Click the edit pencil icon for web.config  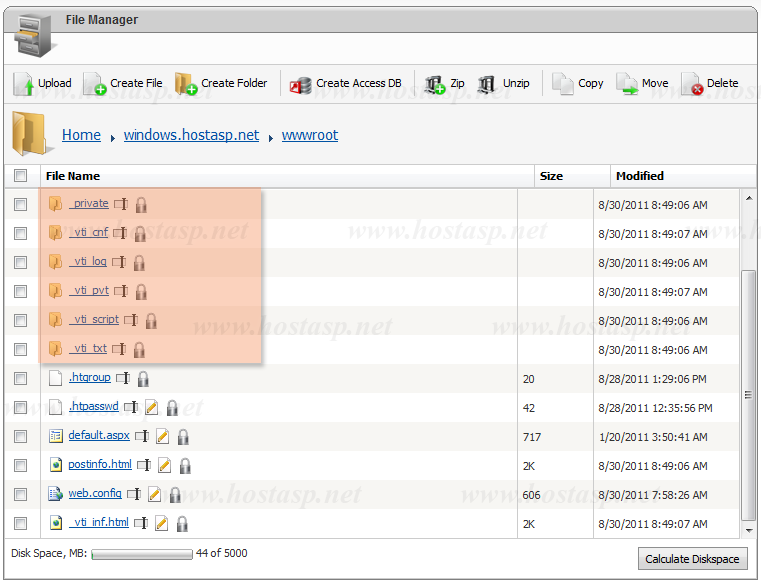point(154,494)
